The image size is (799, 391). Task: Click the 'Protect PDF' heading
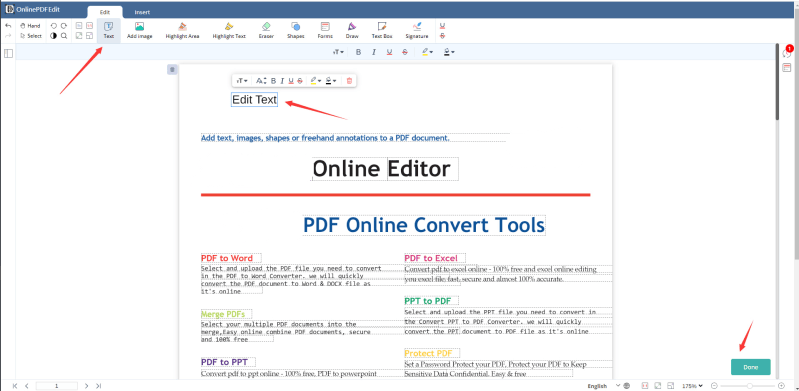pos(429,353)
